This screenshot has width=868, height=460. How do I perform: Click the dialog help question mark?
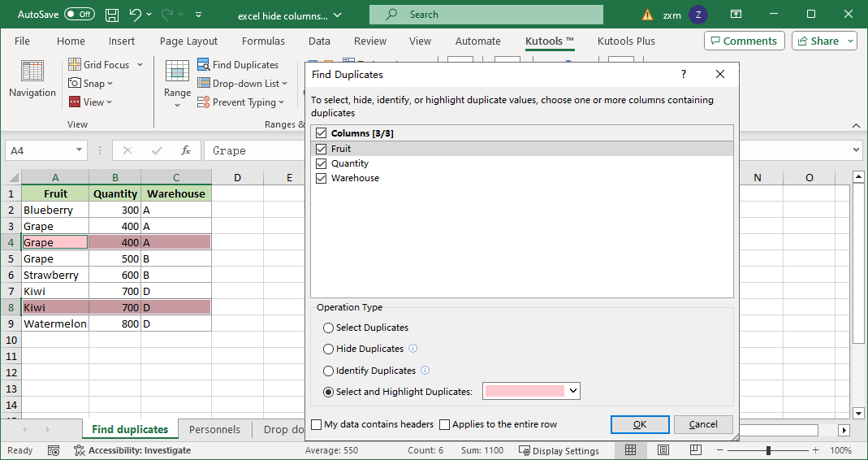pos(684,74)
